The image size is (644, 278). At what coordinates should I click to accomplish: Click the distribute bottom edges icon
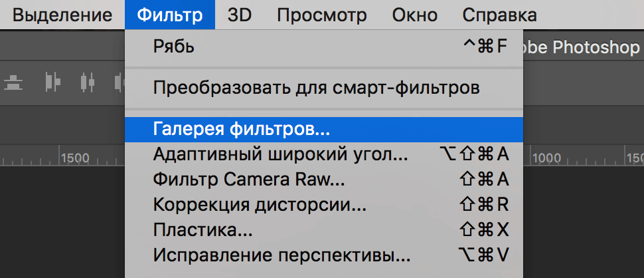tap(13, 82)
